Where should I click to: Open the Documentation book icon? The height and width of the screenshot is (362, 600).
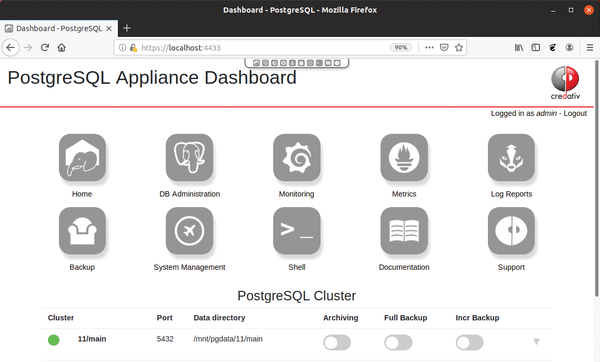click(404, 231)
